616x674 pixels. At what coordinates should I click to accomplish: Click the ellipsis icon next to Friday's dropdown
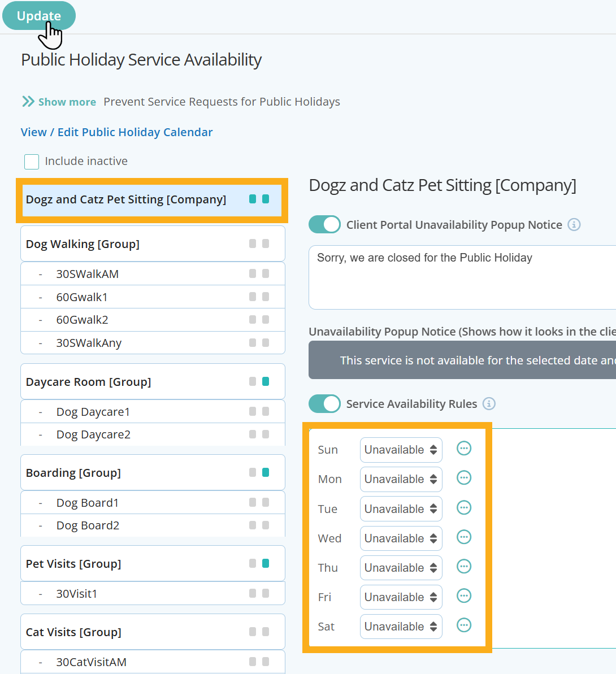pyautogui.click(x=463, y=595)
